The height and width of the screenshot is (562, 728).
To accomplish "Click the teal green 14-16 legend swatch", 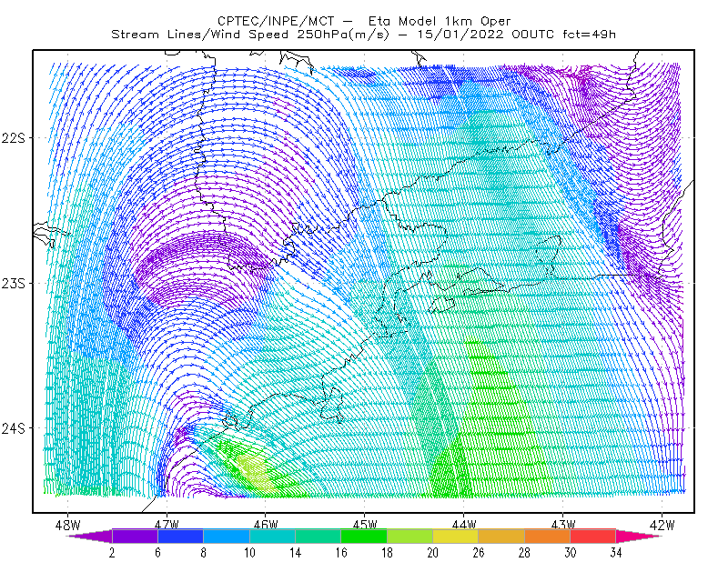I will (x=318, y=536).
